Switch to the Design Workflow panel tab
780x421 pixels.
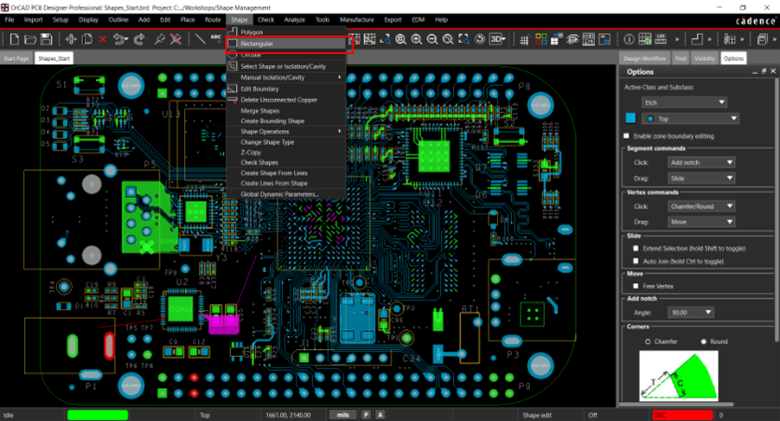(645, 59)
